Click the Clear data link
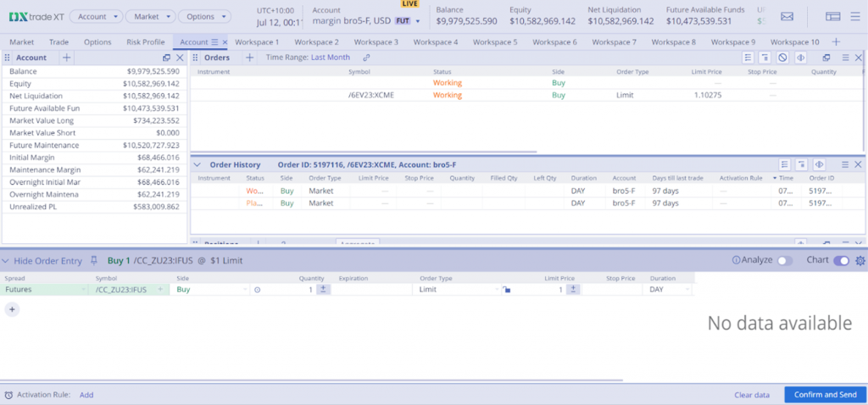This screenshot has width=868, height=405. (751, 395)
